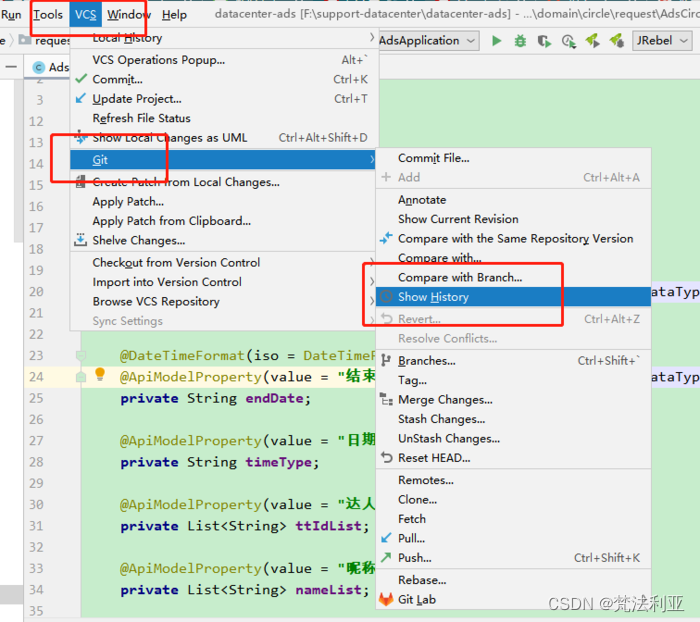This screenshot has height=622, width=700.
Task: Click the nameList field on line 34
Action: (x=328, y=590)
